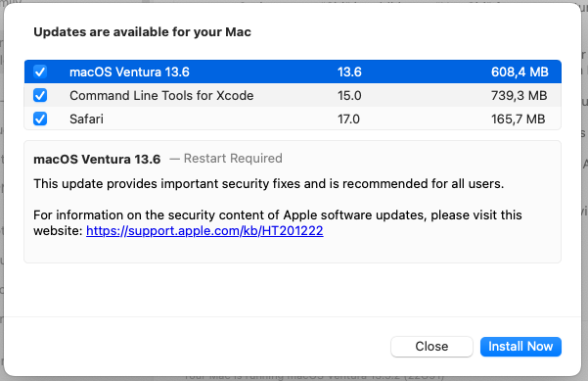
Task: Select the Command Line Tools for Xcode row
Action: point(293,95)
